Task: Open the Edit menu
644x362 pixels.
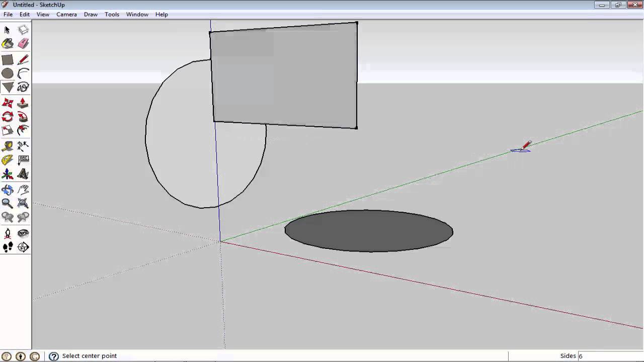Action: pos(25,14)
